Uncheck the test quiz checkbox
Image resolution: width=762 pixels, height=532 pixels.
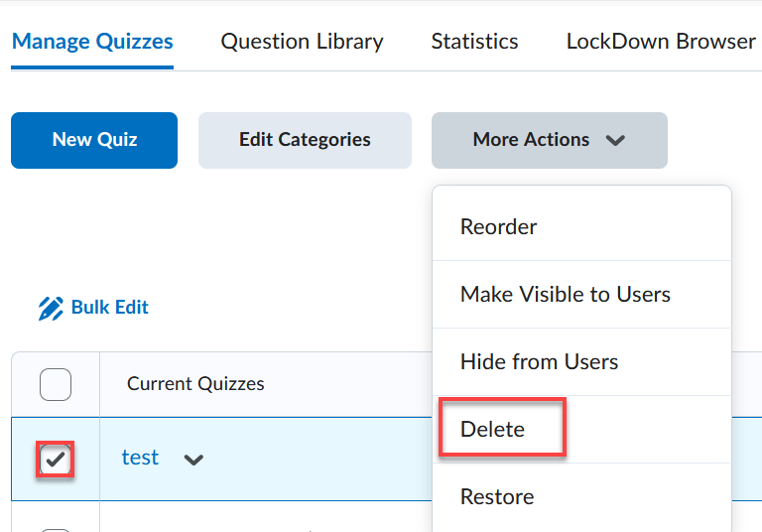pyautogui.click(x=56, y=460)
